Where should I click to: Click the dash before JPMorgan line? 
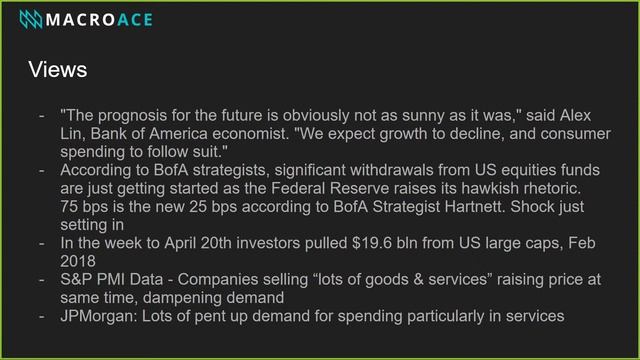coord(42,317)
